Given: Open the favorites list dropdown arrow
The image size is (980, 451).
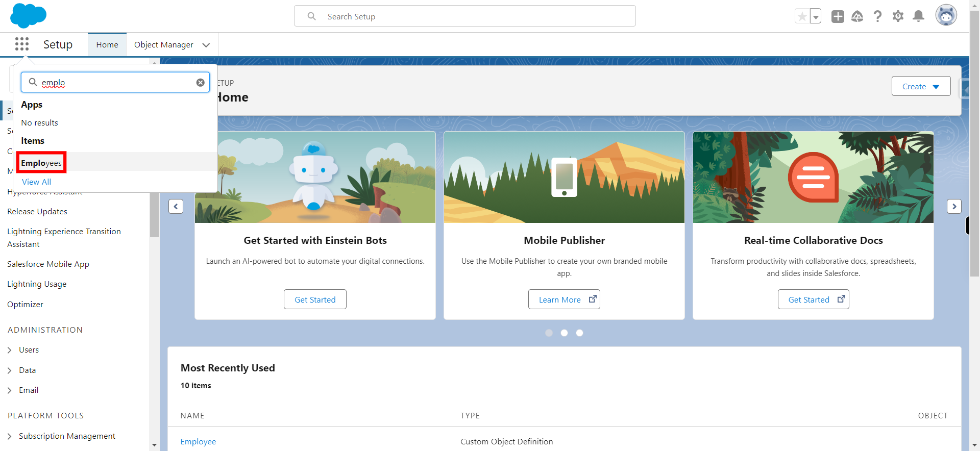Looking at the screenshot, I should coord(816,16).
